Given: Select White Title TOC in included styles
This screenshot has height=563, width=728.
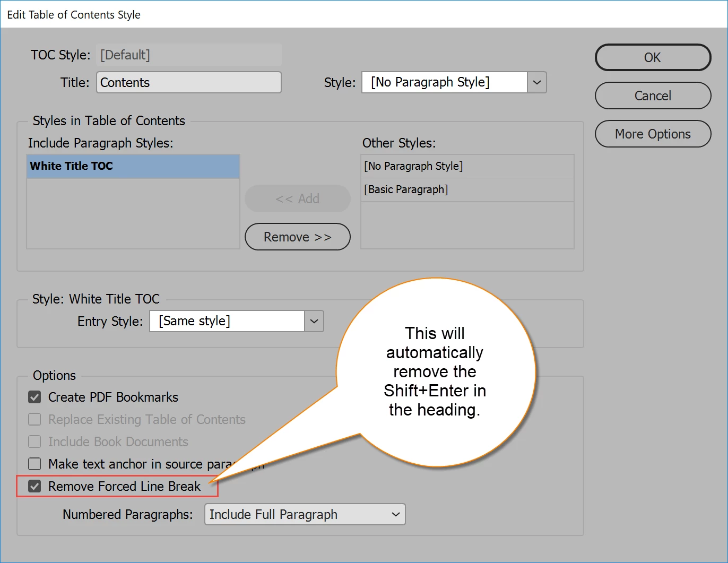Looking at the screenshot, I should click(x=133, y=166).
